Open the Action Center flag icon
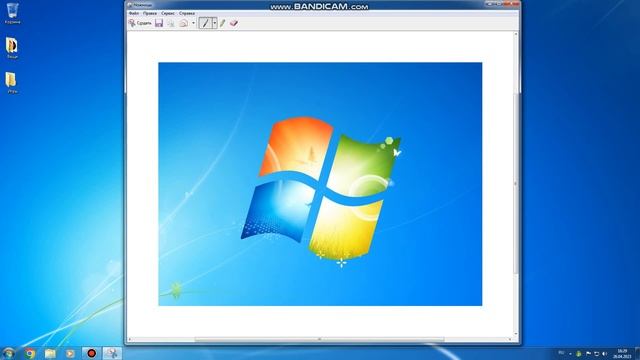Viewport: 640px width, 360px height. click(x=588, y=353)
